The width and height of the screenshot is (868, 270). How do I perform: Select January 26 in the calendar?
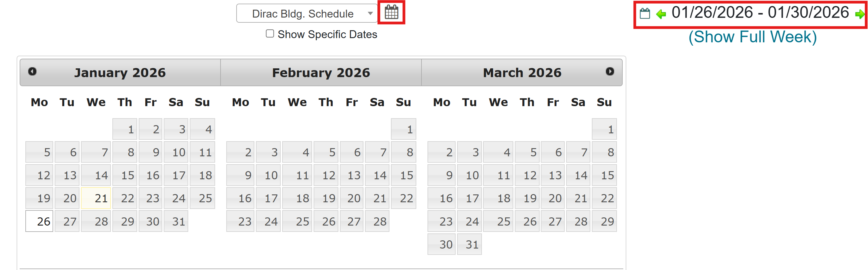point(39,221)
